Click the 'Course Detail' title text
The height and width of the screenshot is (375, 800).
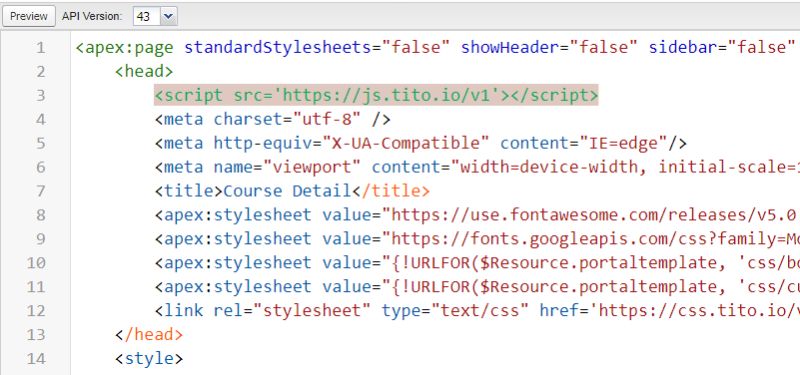click(x=287, y=191)
